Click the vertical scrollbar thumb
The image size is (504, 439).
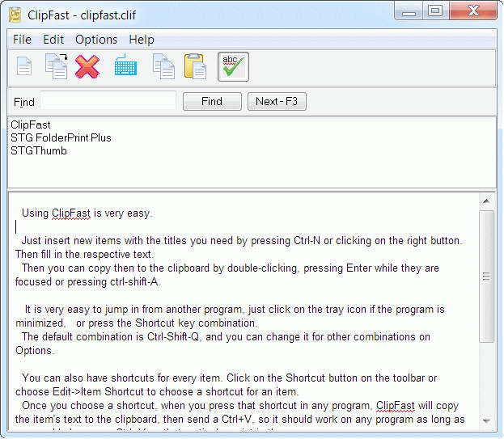(x=486, y=276)
